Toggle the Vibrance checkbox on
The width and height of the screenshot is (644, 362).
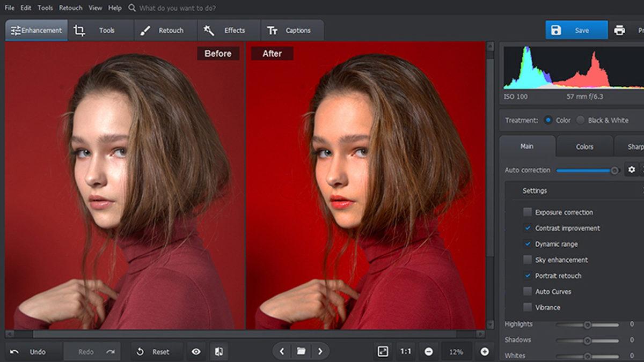coord(528,307)
